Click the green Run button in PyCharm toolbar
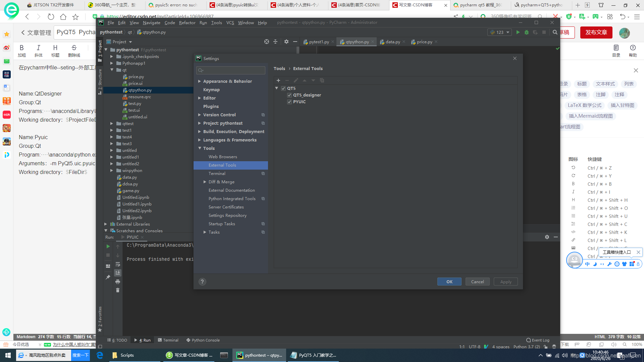This screenshot has width=644, height=362. 518,32
